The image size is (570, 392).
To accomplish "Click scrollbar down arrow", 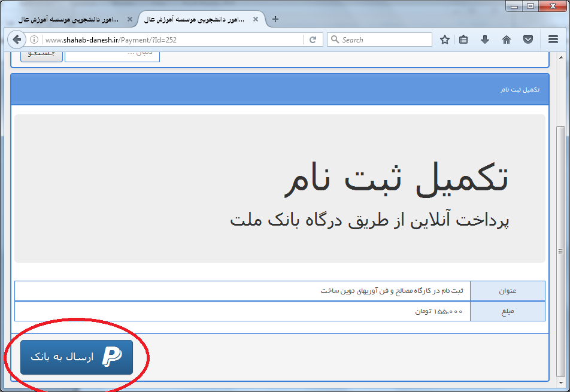I will 561,382.
